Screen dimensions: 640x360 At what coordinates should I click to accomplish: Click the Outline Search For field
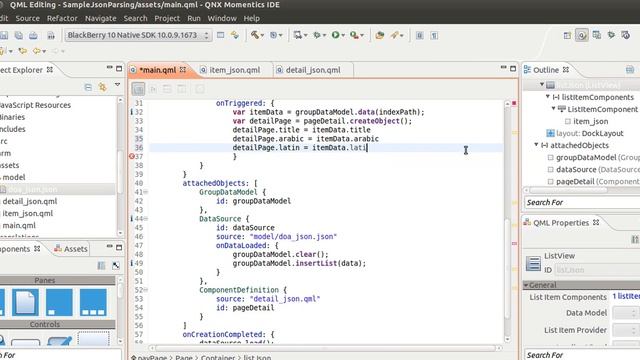582,202
